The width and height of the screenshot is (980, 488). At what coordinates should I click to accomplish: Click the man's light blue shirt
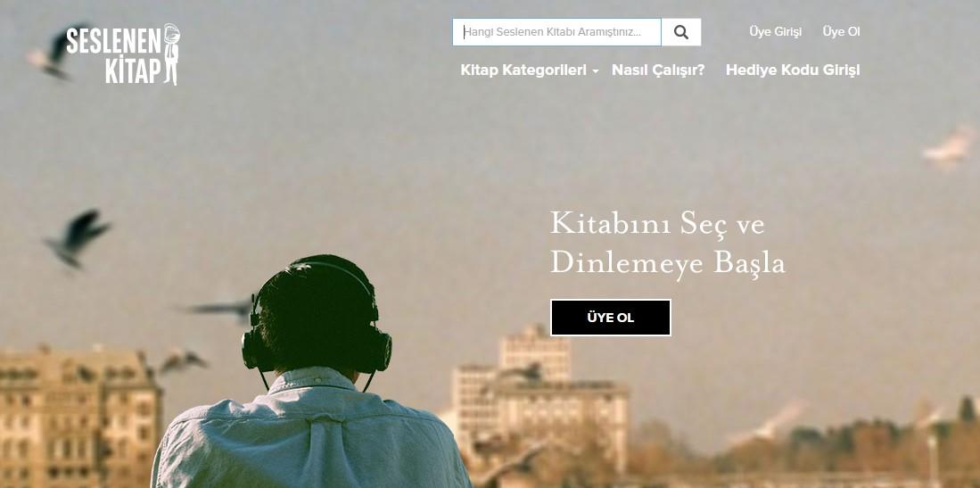point(310,432)
